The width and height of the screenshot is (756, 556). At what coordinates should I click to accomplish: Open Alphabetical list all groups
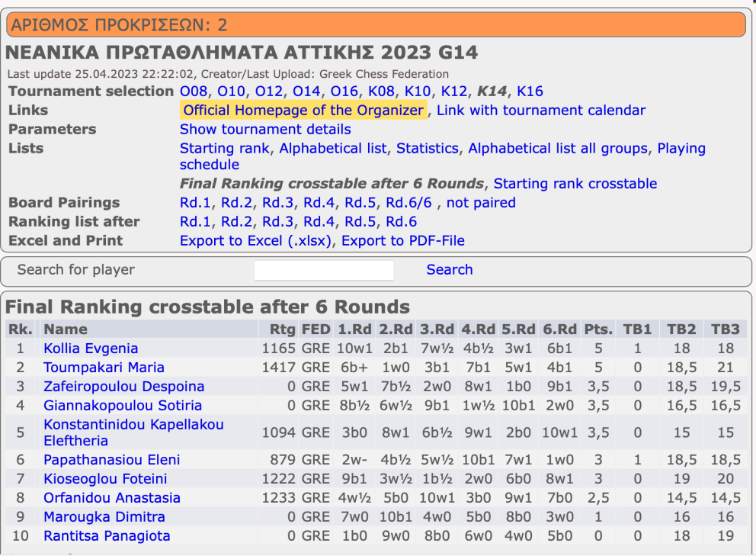558,148
